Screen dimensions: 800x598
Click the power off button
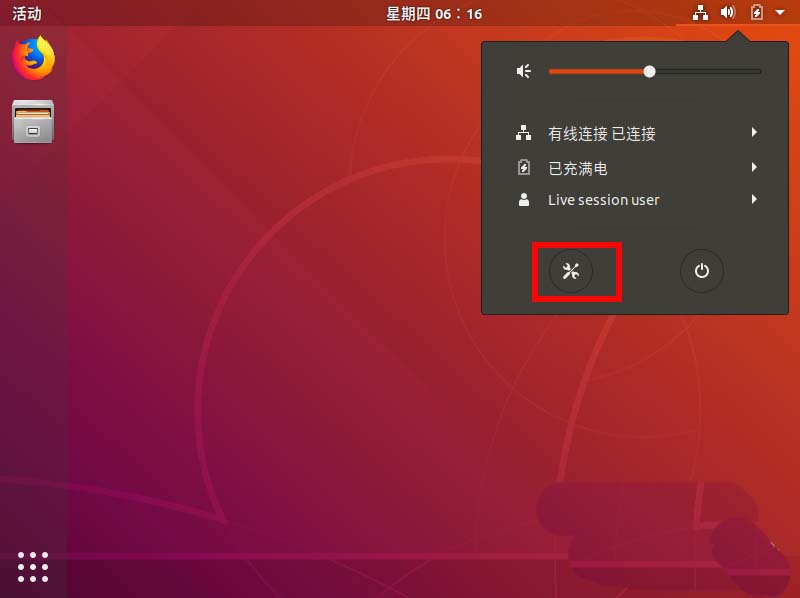pyautogui.click(x=702, y=271)
